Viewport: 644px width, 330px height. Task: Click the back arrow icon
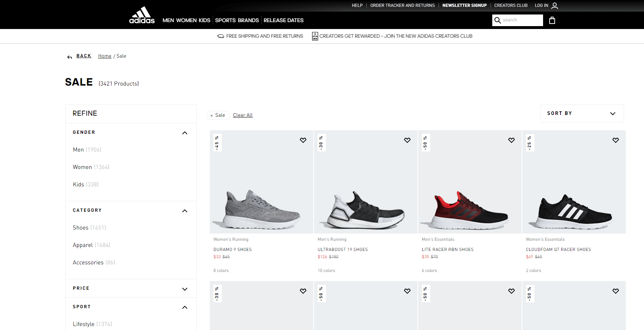click(x=70, y=57)
